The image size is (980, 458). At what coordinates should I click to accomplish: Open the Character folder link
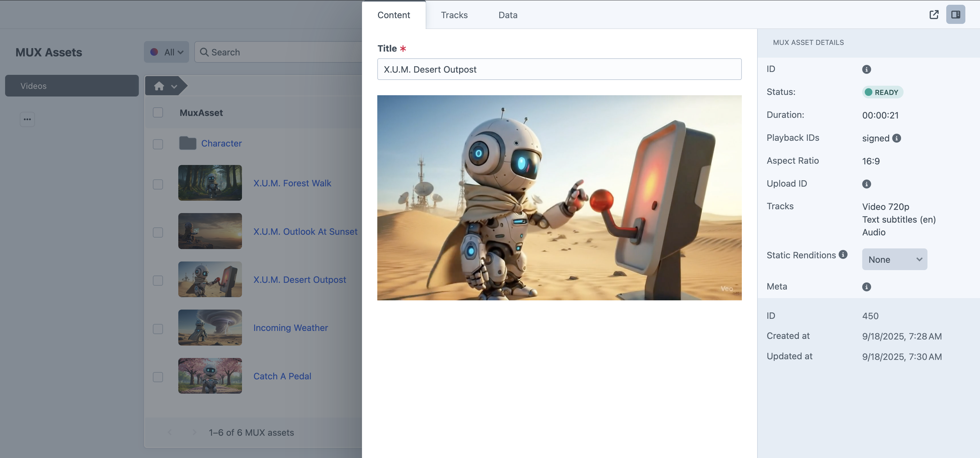(221, 144)
